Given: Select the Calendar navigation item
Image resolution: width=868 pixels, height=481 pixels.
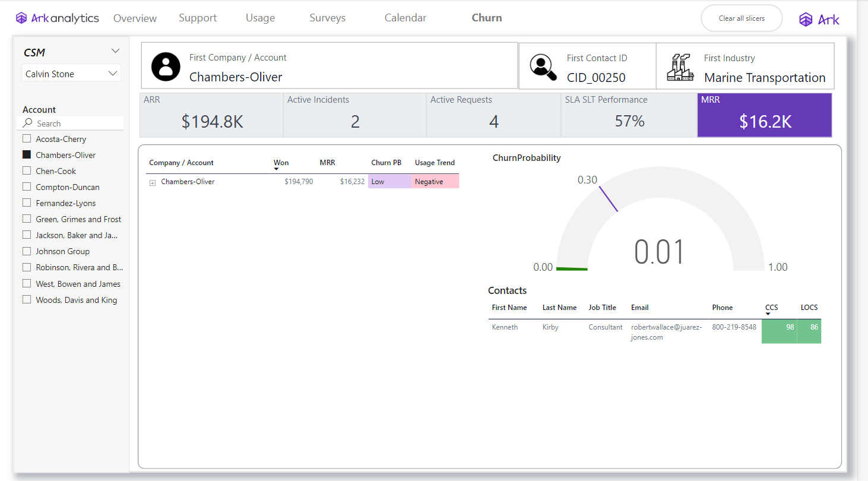Looking at the screenshot, I should click(405, 18).
